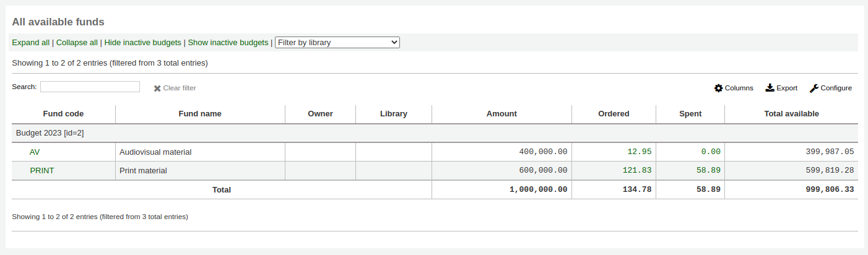Viewport: 868px width, 255px height.
Task: Click Budget 2023 group row
Action: (x=50, y=133)
